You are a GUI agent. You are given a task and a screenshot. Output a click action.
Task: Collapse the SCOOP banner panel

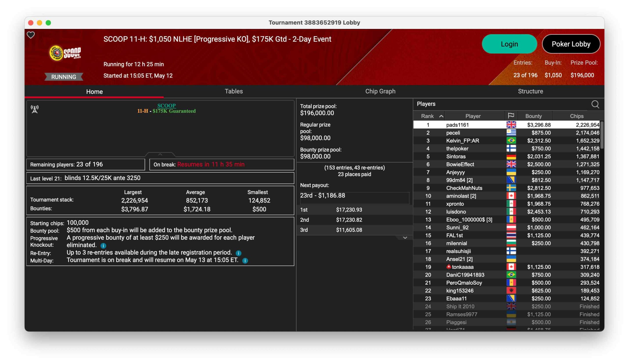click(x=160, y=155)
